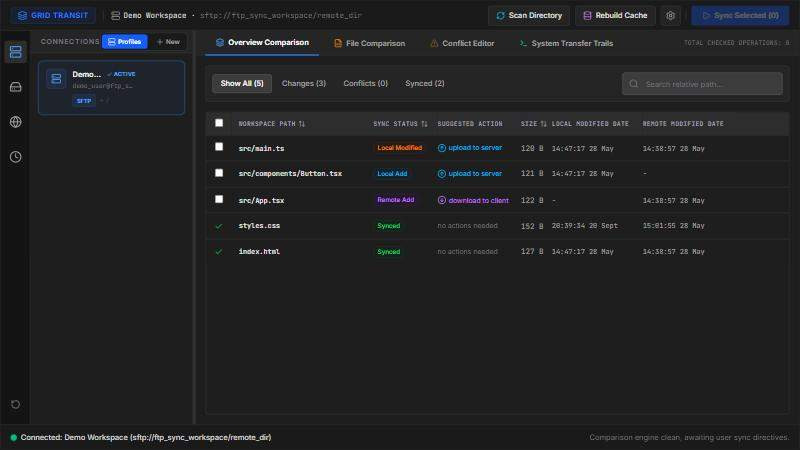Click the SFTP badge on Demo connection
The width and height of the screenshot is (800, 450).
coord(84,101)
